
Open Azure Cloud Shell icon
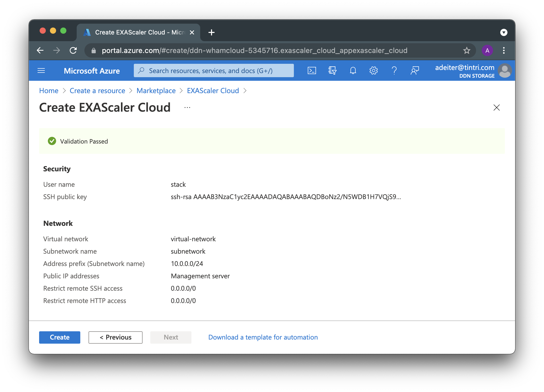point(312,70)
